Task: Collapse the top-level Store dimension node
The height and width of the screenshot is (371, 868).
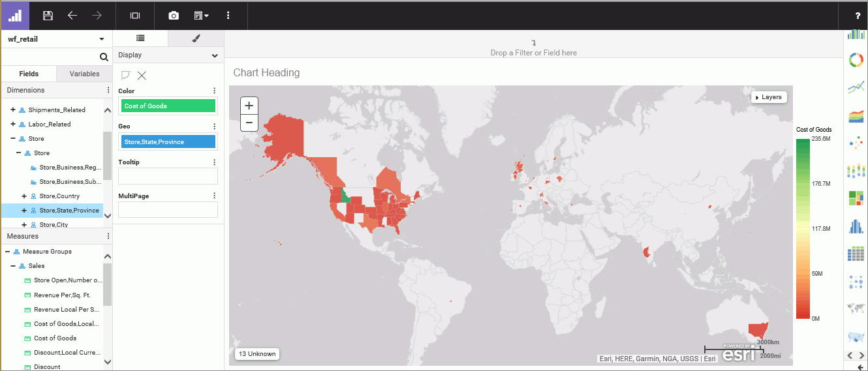Action: (x=13, y=138)
